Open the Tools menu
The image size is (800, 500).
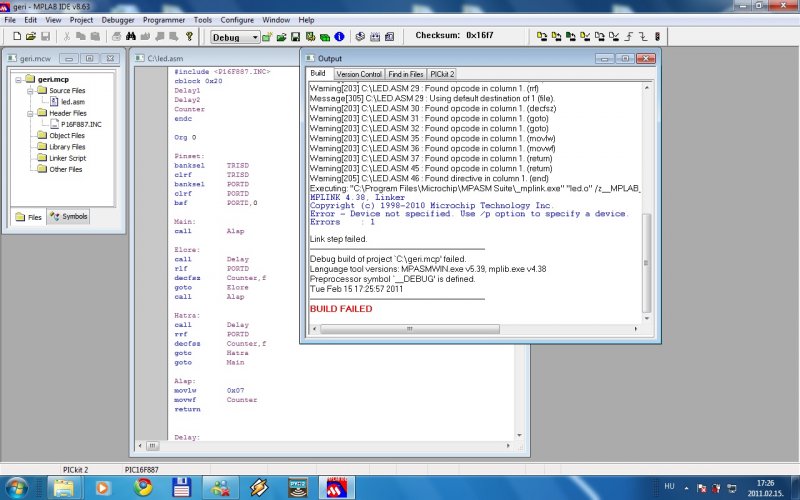(x=203, y=20)
